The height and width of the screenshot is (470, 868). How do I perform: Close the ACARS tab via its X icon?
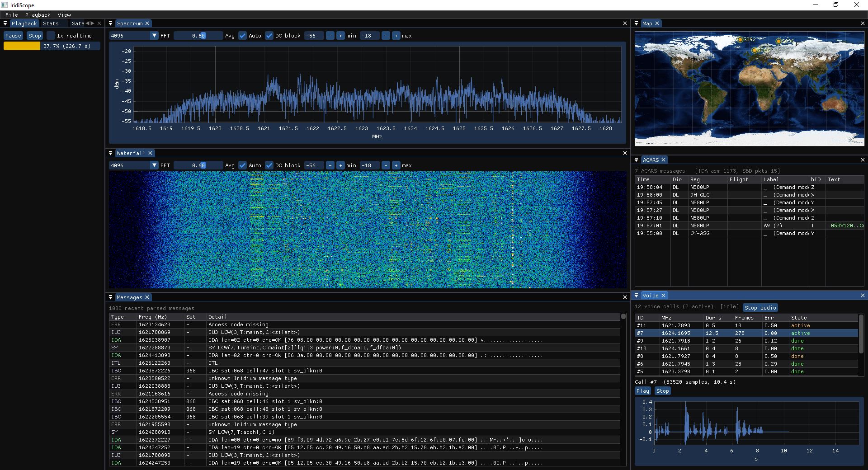[663, 160]
